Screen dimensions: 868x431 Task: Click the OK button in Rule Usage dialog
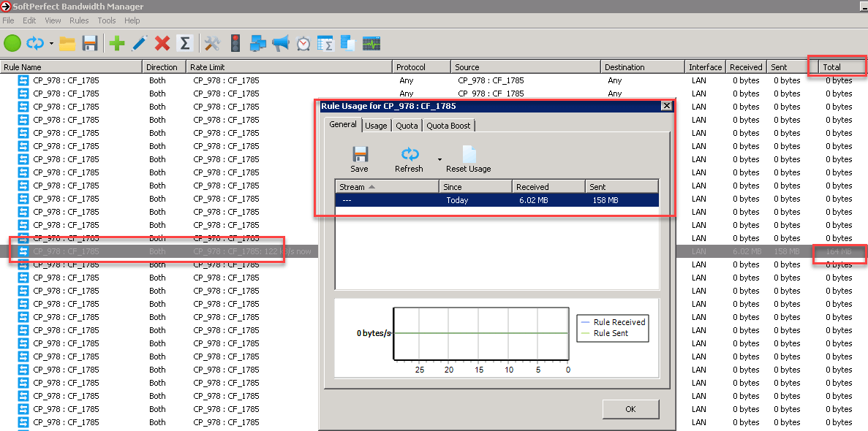click(630, 409)
